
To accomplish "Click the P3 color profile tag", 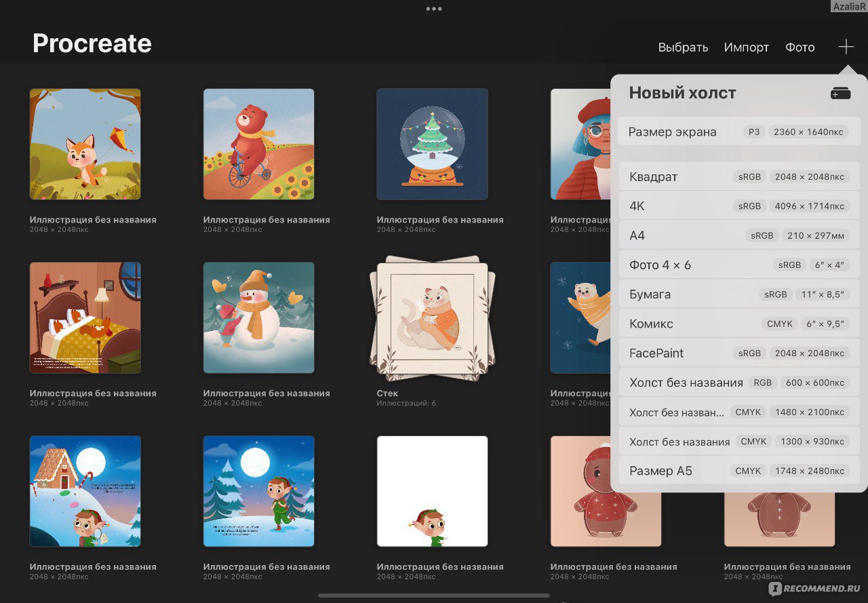I will coord(754,132).
